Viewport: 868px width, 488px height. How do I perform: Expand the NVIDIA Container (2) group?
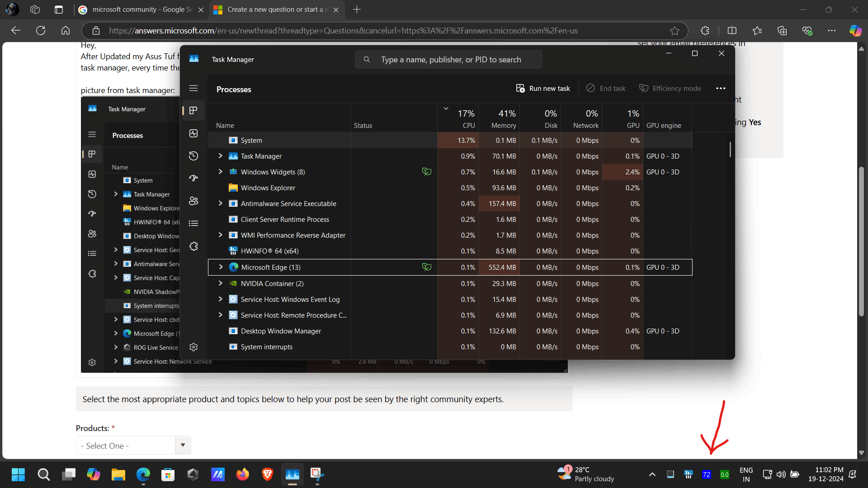coord(220,283)
